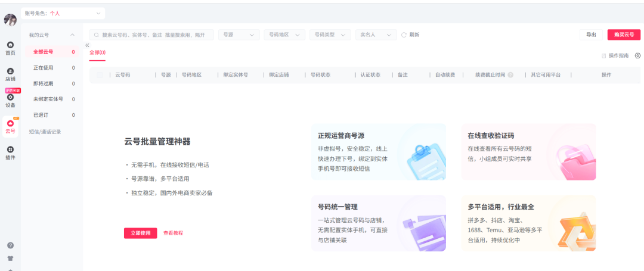
Task: Open the 查看教程 tutorial link
Action: click(x=174, y=233)
